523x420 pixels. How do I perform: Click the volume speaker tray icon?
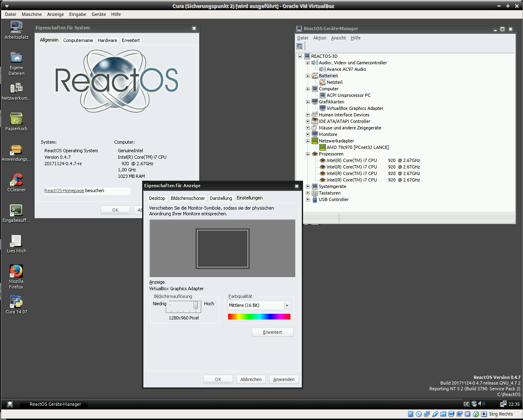pos(482,404)
